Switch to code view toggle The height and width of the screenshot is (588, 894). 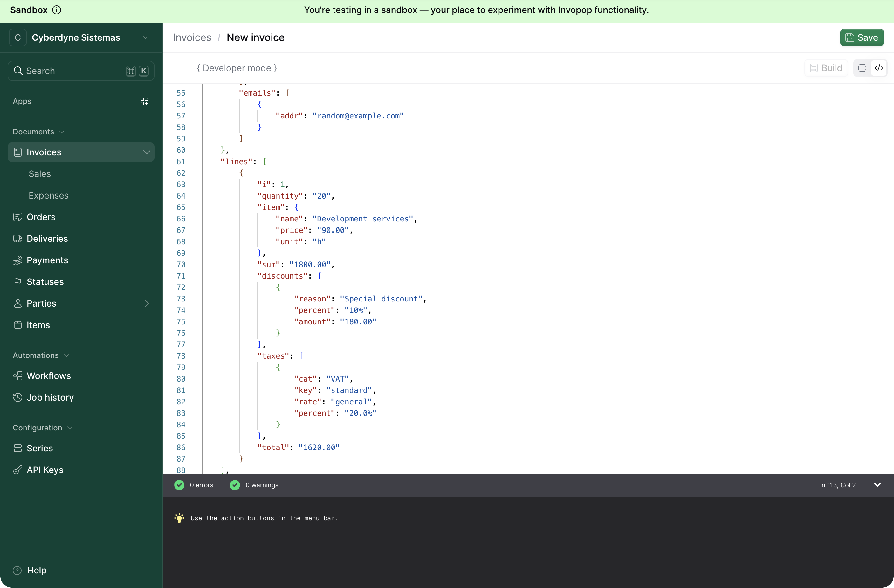[879, 68]
